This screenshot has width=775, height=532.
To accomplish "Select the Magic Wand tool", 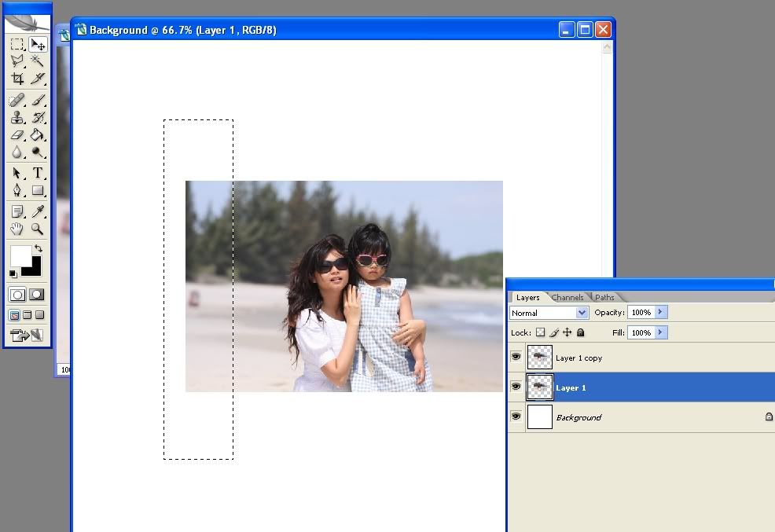I will [37, 61].
